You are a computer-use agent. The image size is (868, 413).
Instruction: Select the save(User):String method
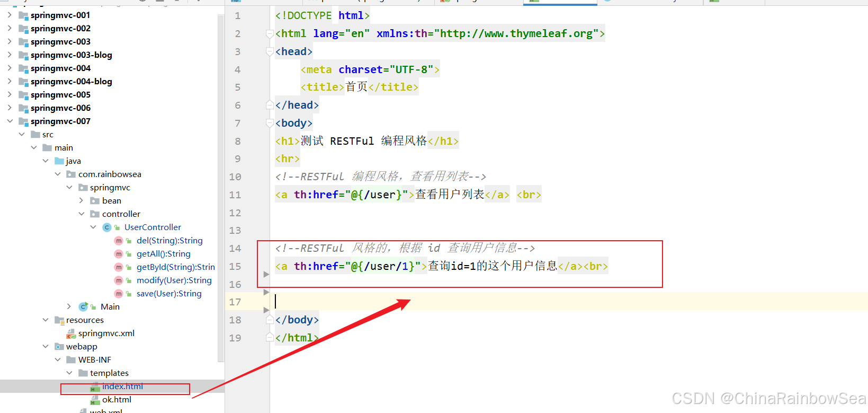pyautogui.click(x=169, y=294)
